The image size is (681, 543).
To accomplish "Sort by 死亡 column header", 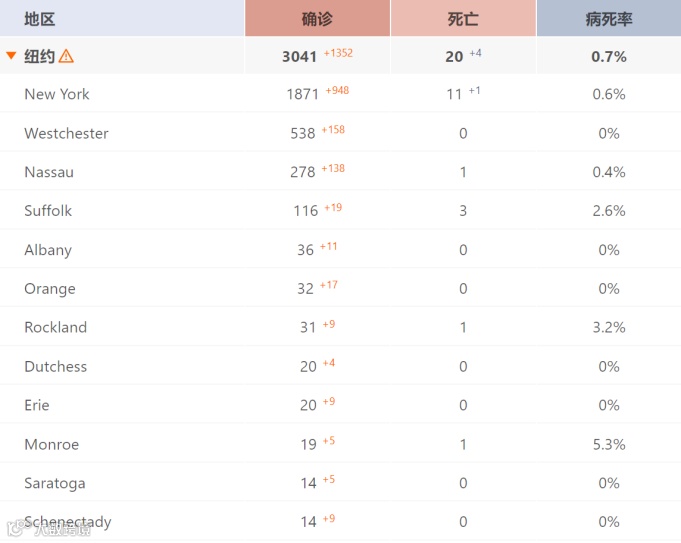I will 463,18.
